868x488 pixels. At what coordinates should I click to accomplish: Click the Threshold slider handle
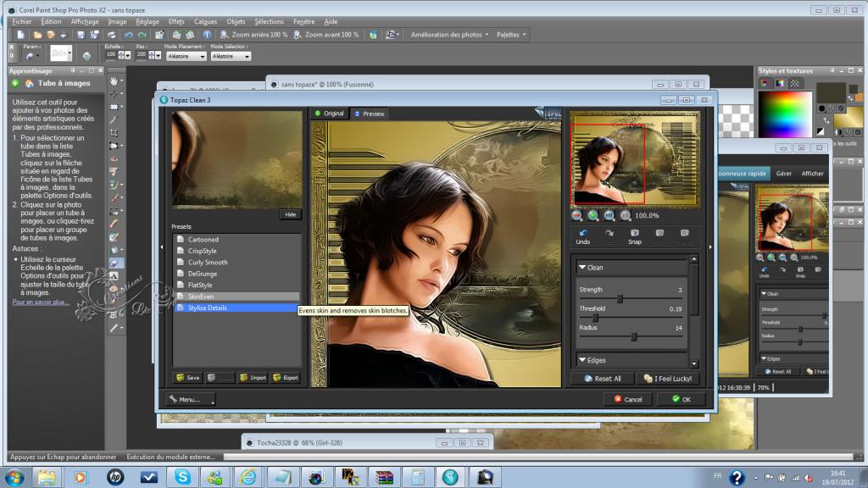coord(596,319)
